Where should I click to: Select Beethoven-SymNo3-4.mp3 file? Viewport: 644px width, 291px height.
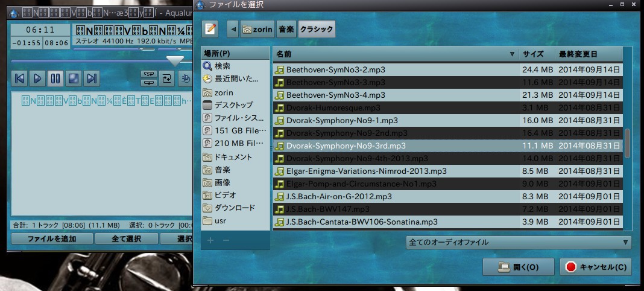[x=447, y=95]
